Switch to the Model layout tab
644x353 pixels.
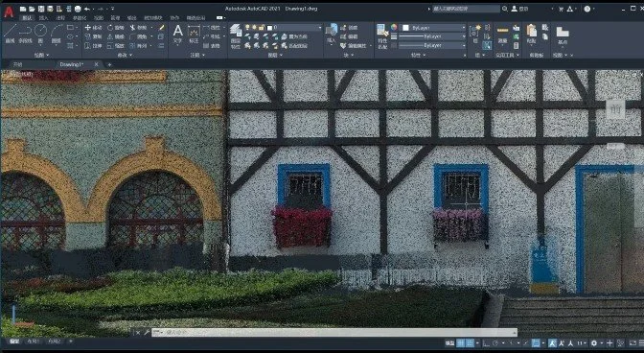(14, 341)
